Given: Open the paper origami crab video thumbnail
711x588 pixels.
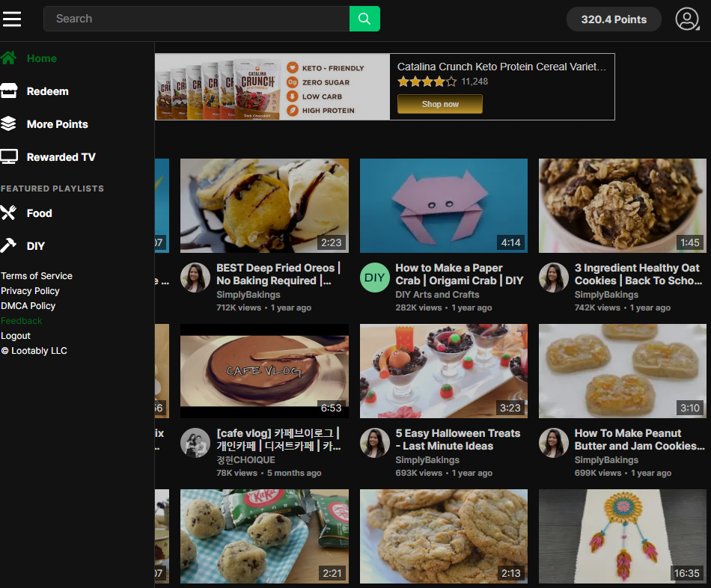Looking at the screenshot, I should point(443,206).
